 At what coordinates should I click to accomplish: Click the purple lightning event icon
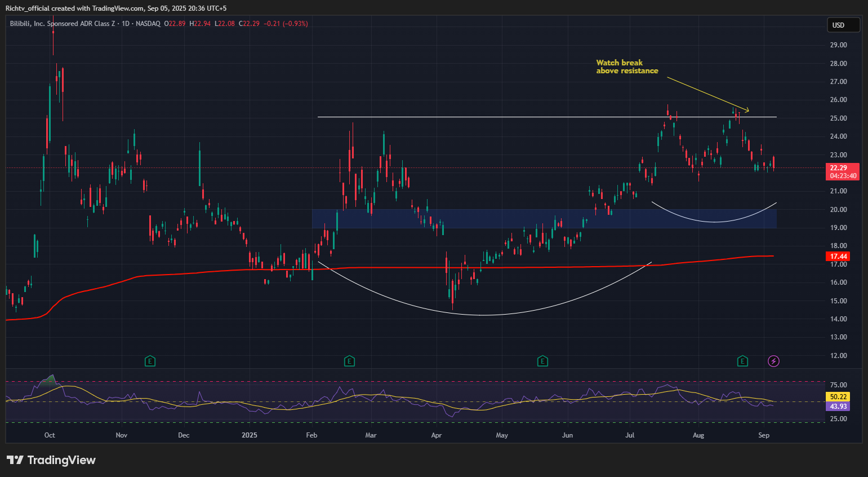click(x=773, y=361)
